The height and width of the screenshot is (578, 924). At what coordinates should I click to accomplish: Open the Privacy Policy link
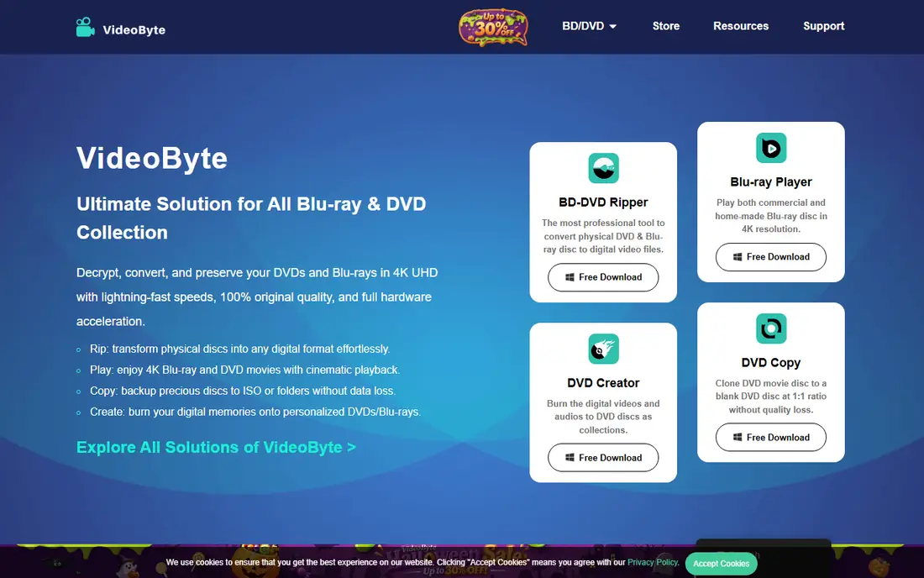tap(653, 562)
